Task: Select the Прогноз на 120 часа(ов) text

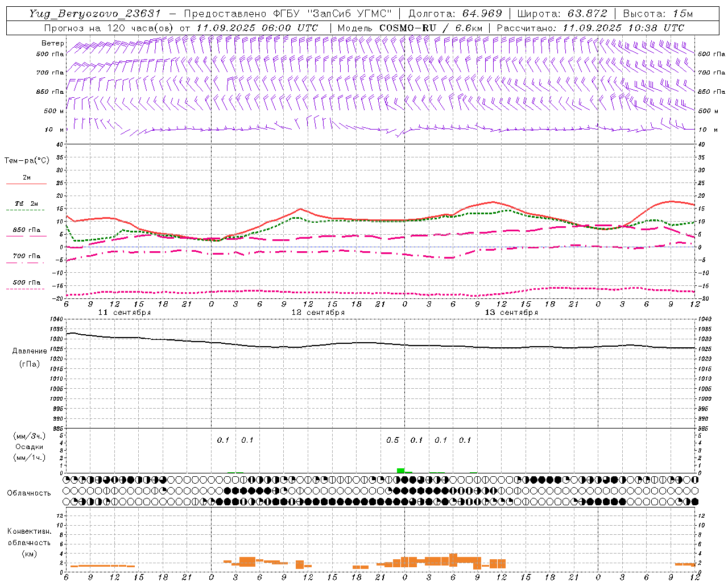Action: 109,28
